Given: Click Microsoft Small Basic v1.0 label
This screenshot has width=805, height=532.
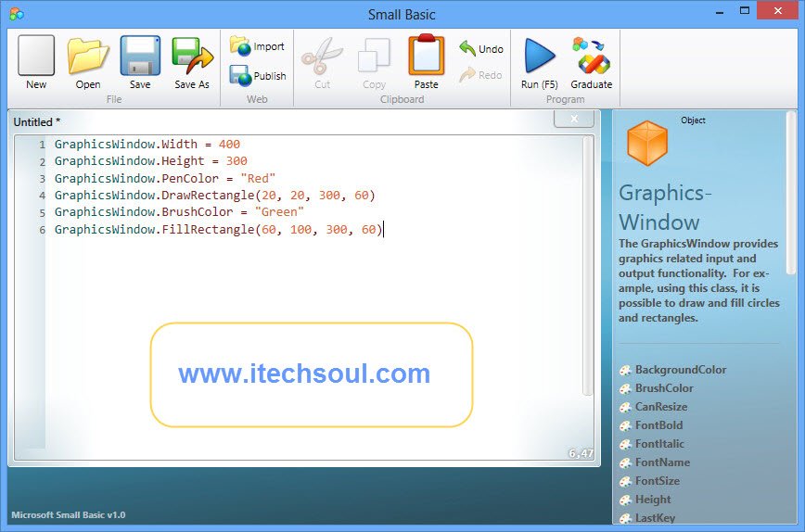Looking at the screenshot, I should coord(69,514).
